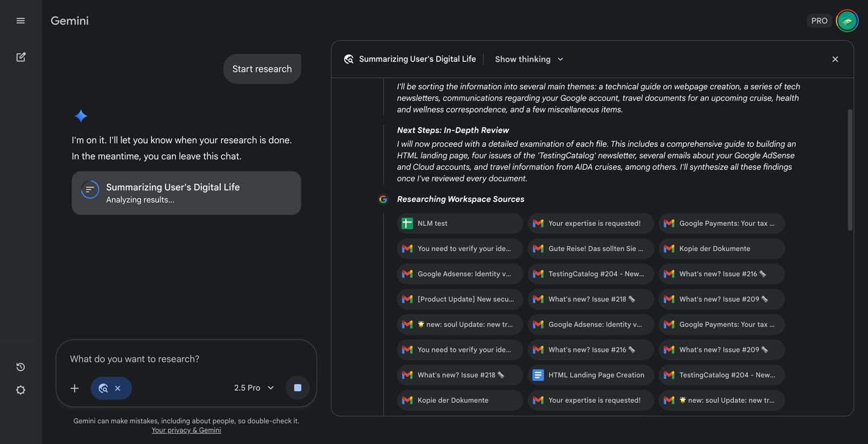Click the Gemini sparkle icon

[81, 116]
